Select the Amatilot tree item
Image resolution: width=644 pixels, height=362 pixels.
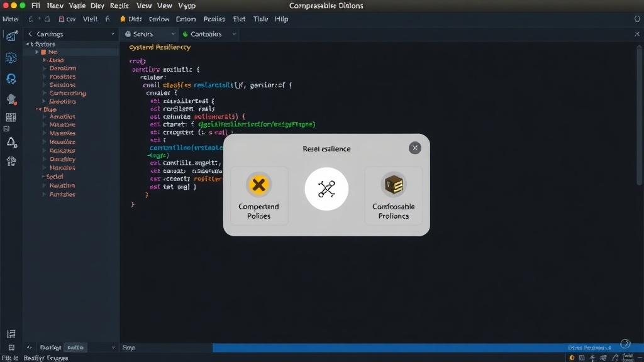pyautogui.click(x=62, y=116)
